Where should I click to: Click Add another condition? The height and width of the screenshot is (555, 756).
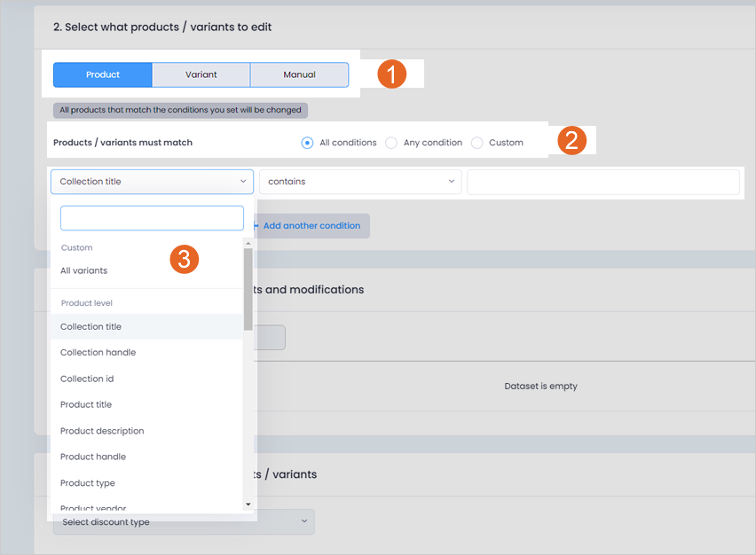click(311, 225)
